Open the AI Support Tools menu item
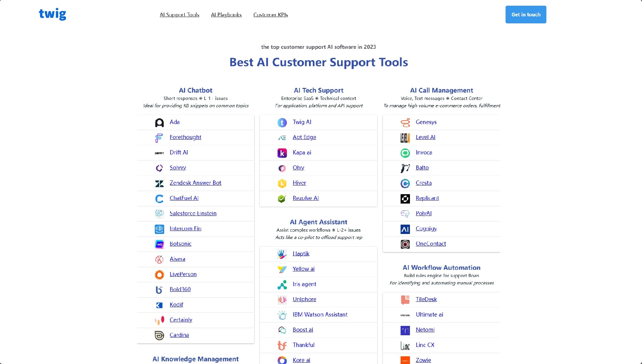 point(180,15)
